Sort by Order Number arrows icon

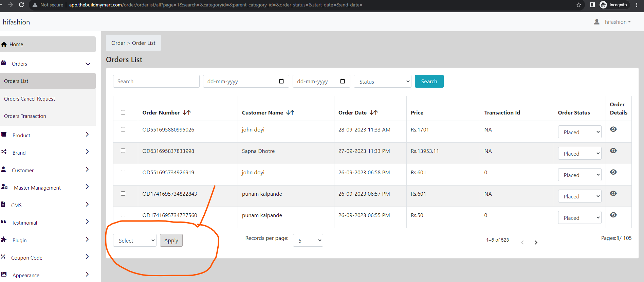(x=187, y=112)
